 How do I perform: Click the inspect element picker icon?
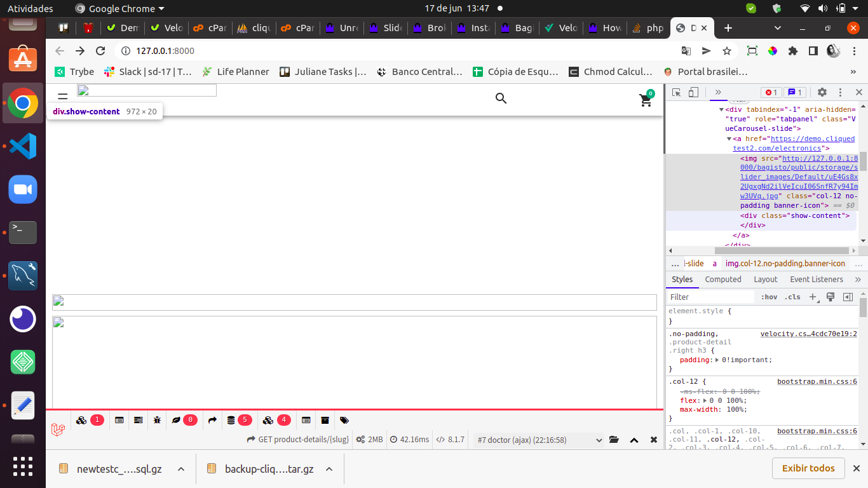[x=677, y=92]
